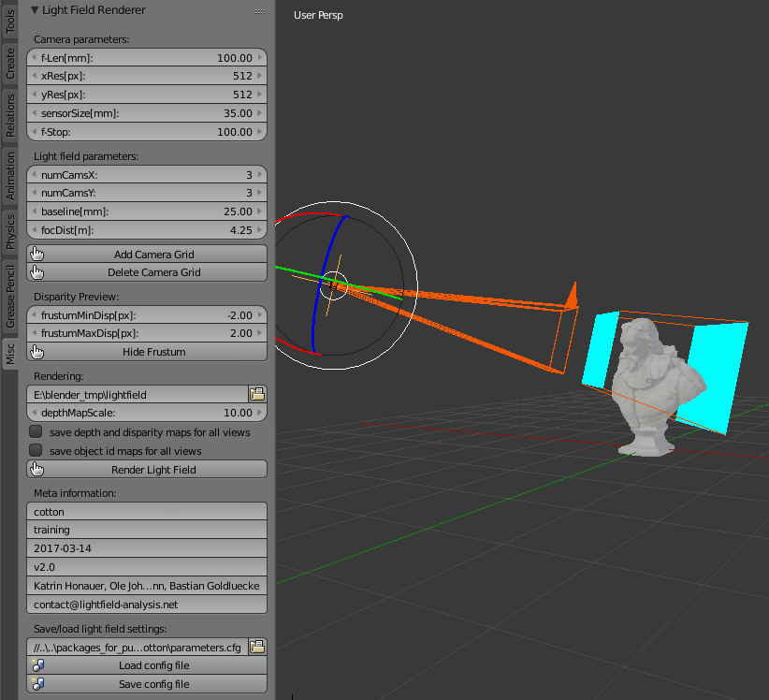Open file browser beside parameters.cfg path
769x700 pixels.
tap(258, 646)
